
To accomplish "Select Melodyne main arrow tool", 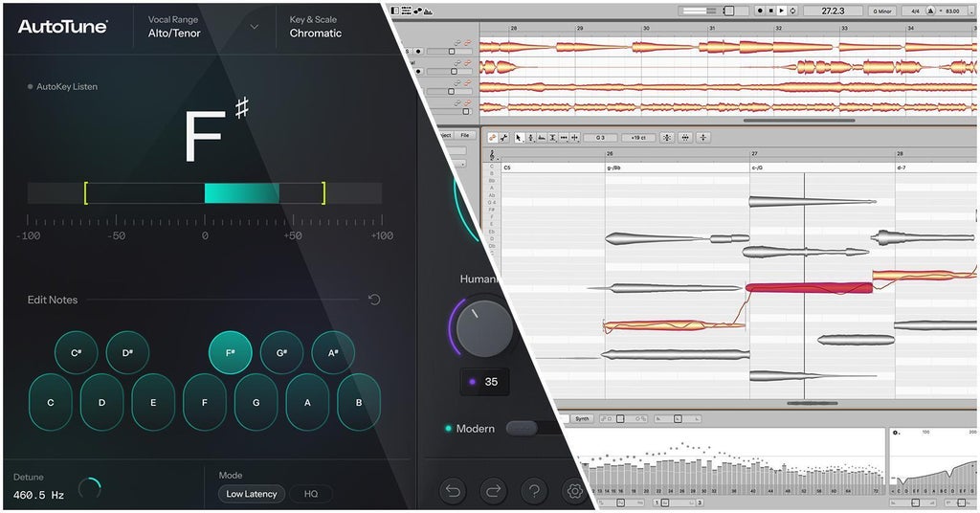I will pyautogui.click(x=519, y=138).
